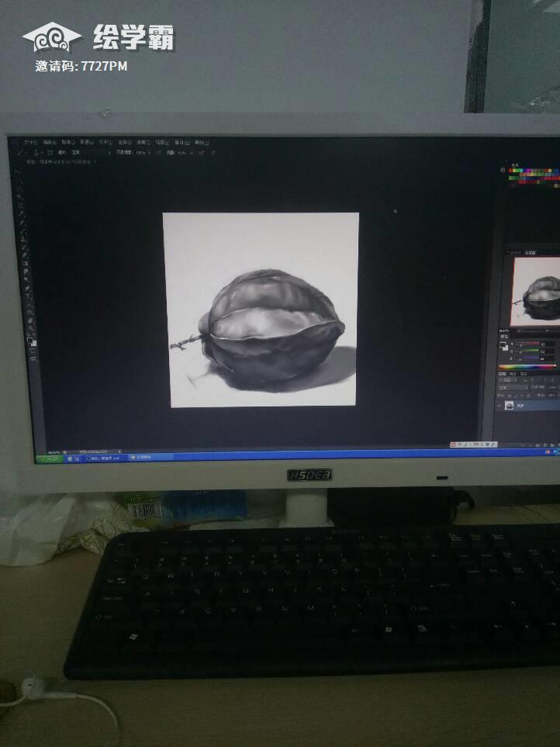Open the brush 模式 blend mode dropdown
This screenshot has height=747, width=560.
coord(91,153)
